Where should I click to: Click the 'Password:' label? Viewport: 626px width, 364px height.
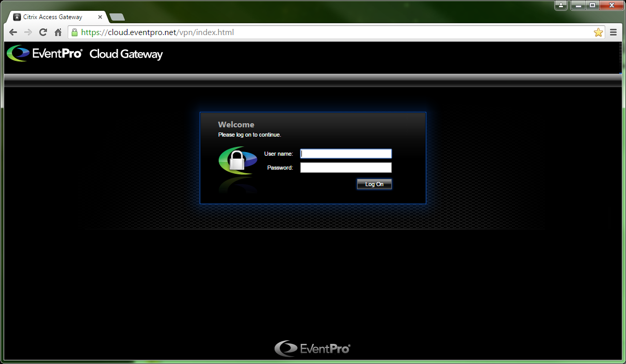280,168
